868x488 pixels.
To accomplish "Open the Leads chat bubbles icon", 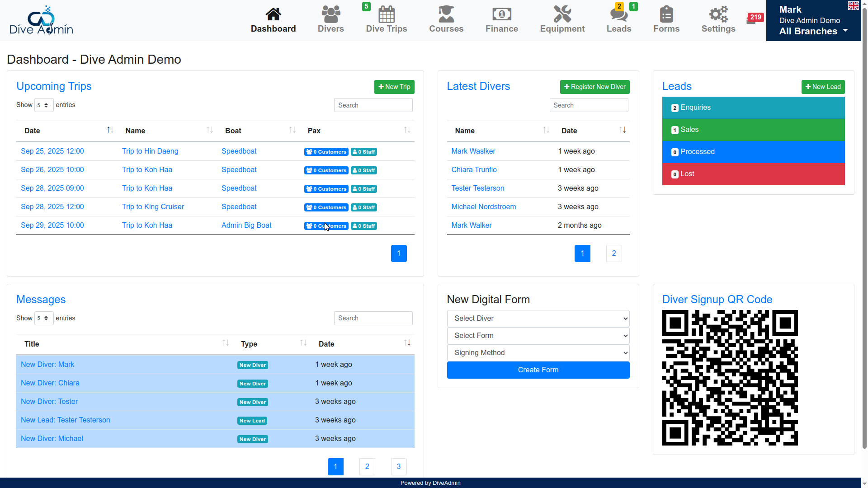I will [618, 14].
